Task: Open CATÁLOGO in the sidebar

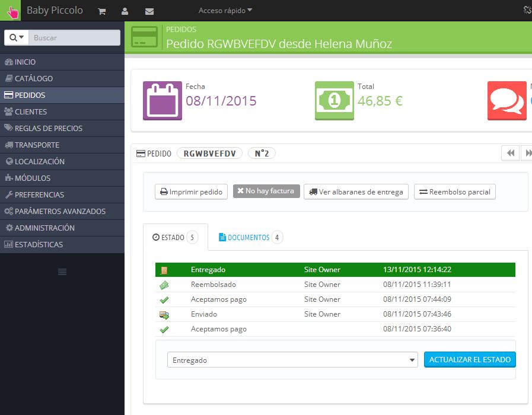Action: click(62, 79)
